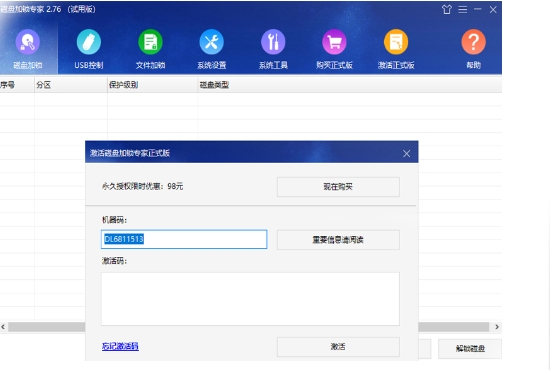This screenshot has height=370, width=550.
Task: Open the 帮助 help icon
Action: [473, 49]
